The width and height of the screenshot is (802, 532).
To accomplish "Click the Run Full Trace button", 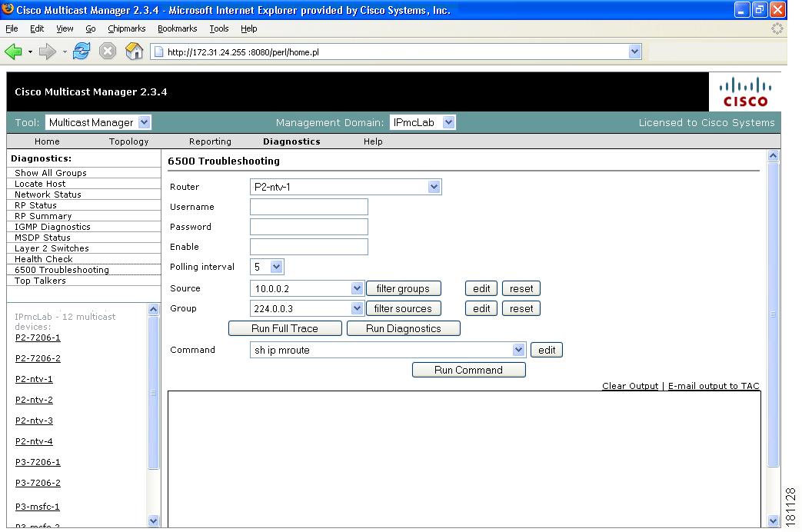I will [x=285, y=328].
